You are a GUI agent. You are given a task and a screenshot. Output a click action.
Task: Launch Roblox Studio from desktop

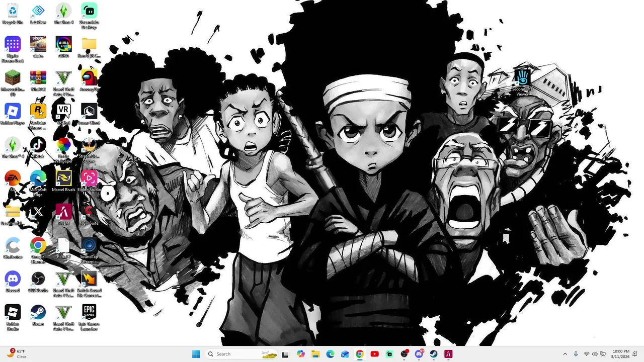click(13, 318)
